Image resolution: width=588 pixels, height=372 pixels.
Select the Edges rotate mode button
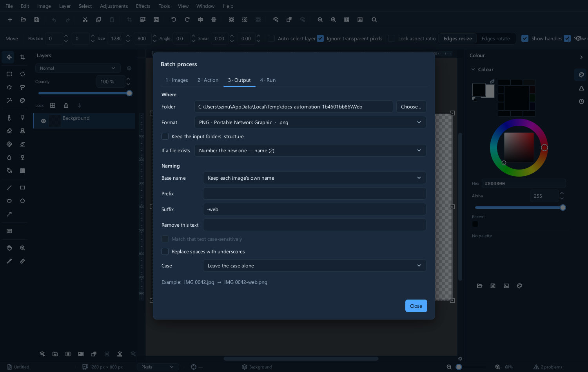coord(496,38)
